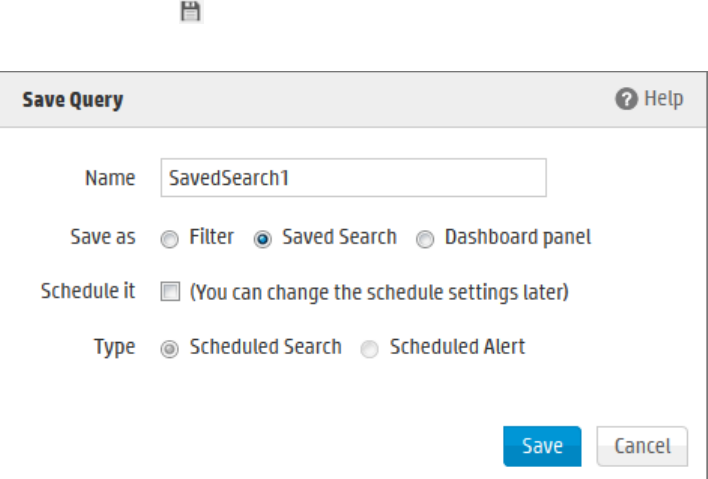
Task: Click the schedule settings hint text
Action: coord(380,293)
